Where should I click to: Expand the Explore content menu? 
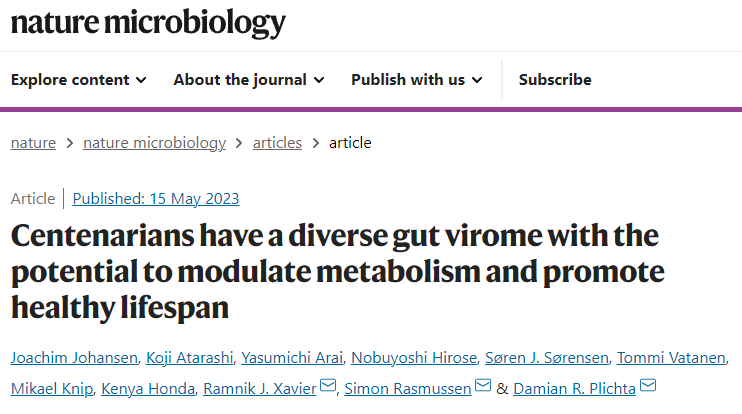point(79,80)
